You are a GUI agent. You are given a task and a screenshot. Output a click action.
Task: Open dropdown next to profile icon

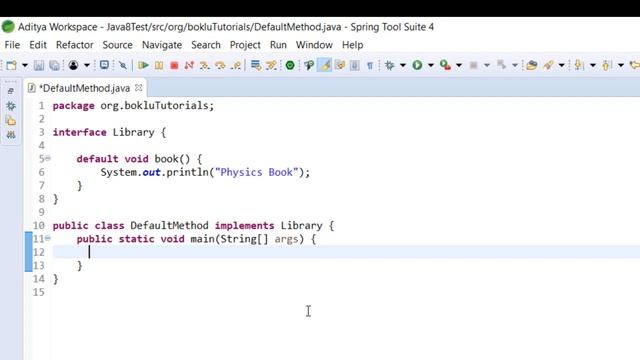(x=87, y=65)
